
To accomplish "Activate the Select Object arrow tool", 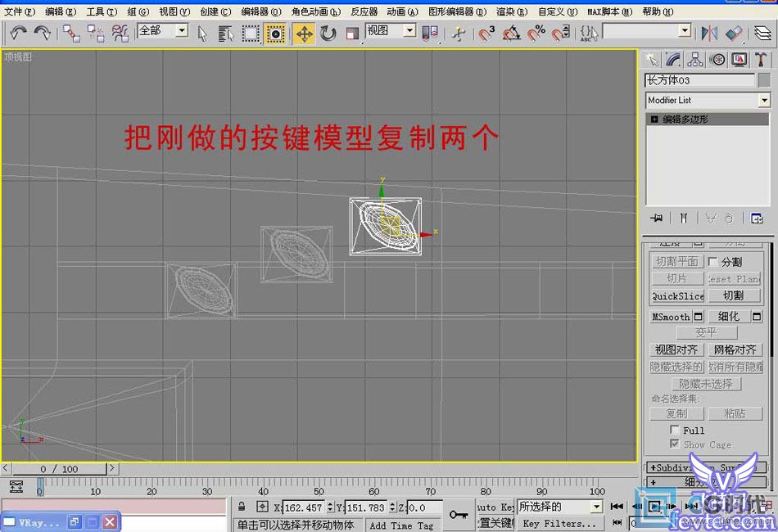I will (202, 34).
